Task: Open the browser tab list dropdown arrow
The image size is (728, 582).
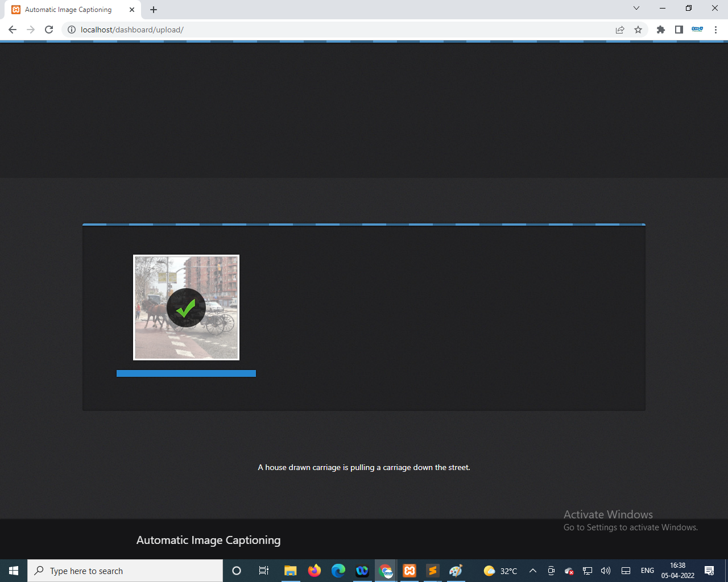Action: [x=636, y=9]
